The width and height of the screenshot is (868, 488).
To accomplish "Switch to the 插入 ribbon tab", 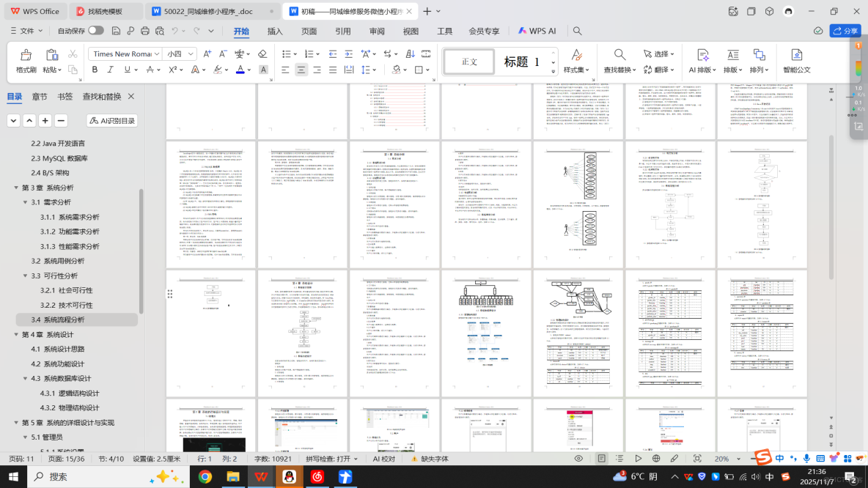I will [274, 32].
